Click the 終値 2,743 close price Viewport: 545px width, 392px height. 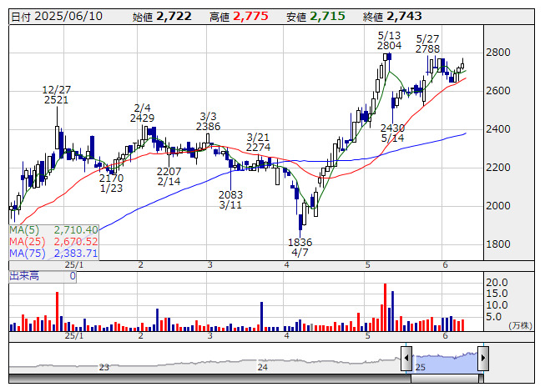(392, 17)
